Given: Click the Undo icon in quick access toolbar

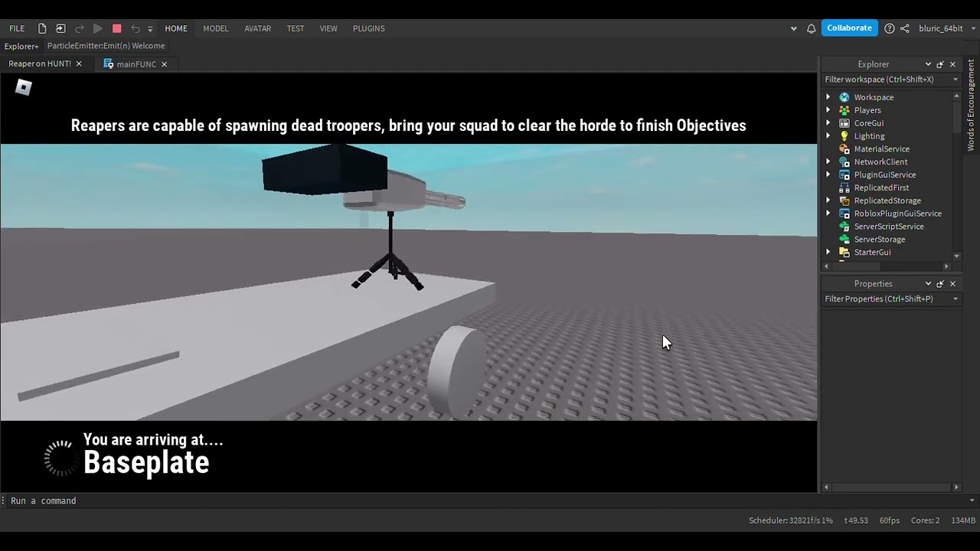Looking at the screenshot, I should click(134, 28).
